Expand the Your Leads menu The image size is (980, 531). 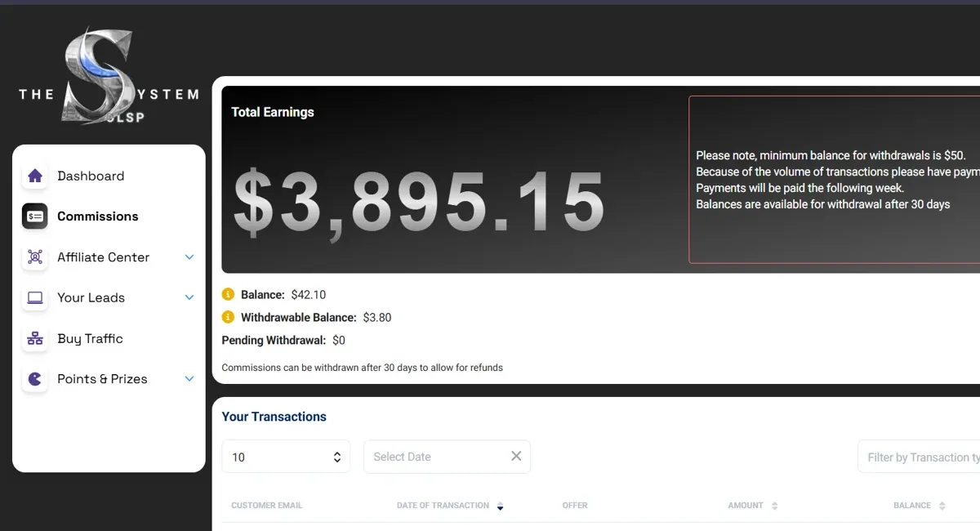(189, 297)
